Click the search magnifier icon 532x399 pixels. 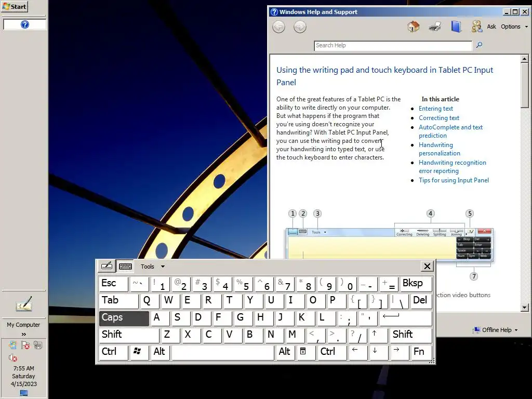479,45
